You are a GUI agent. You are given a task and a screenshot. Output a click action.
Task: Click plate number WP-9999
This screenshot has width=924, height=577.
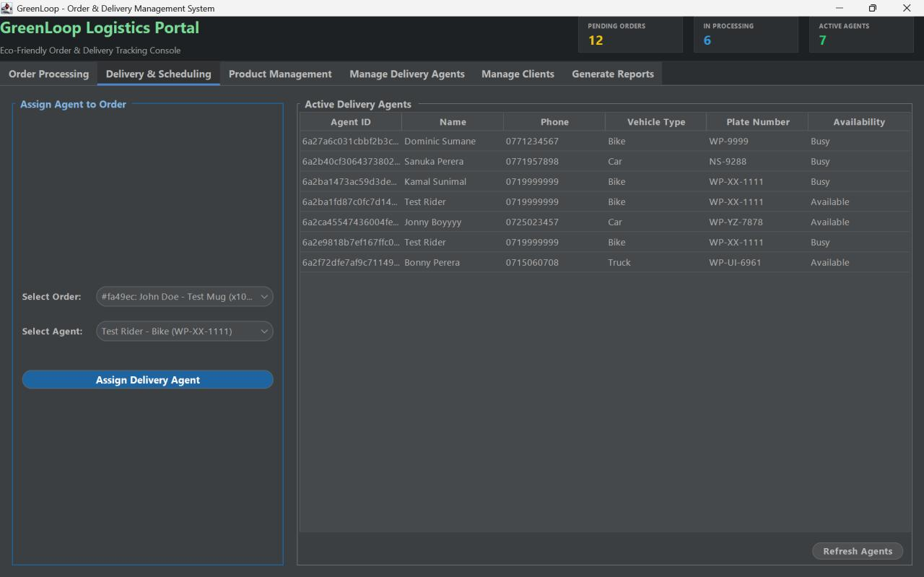728,142
